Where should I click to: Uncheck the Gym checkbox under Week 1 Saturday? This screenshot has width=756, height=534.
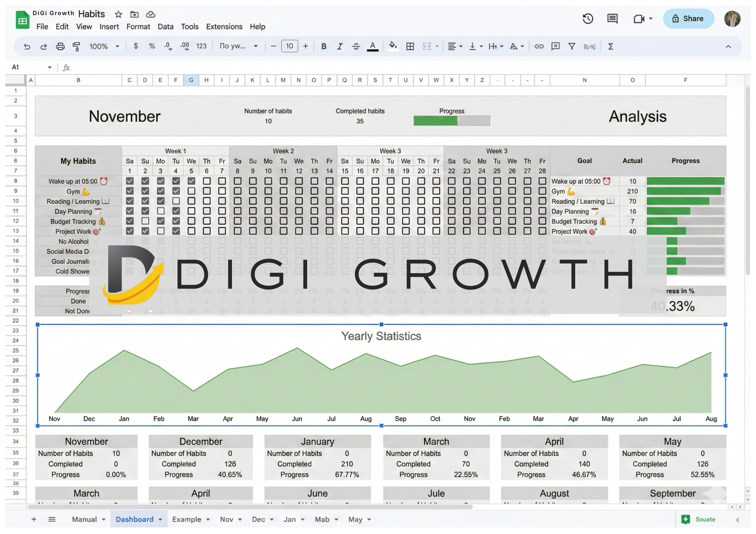[130, 191]
